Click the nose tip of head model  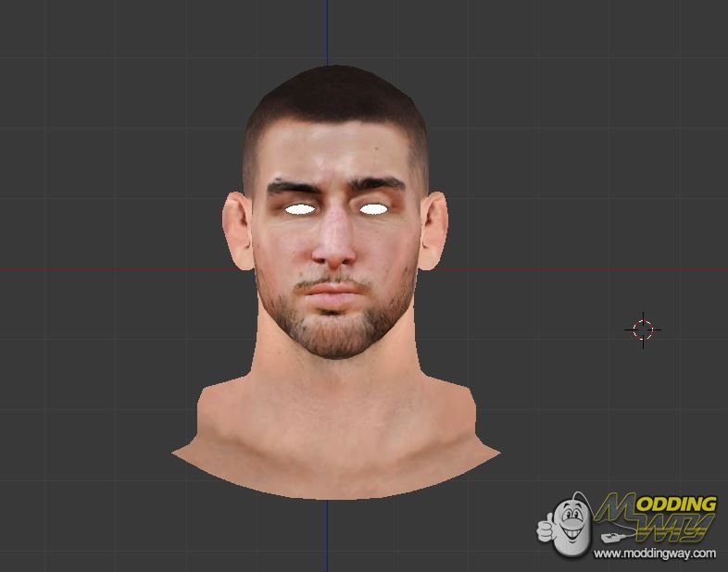[x=335, y=250]
